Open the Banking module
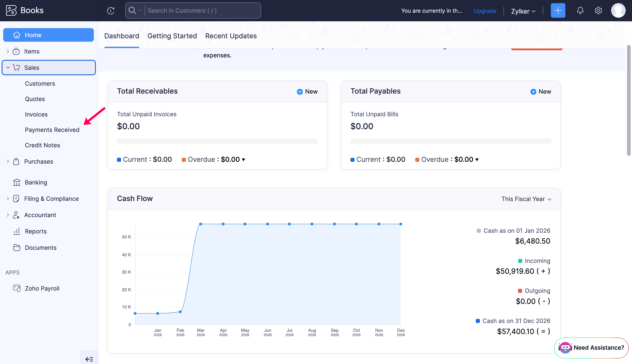The width and height of the screenshot is (632, 364). 36,182
